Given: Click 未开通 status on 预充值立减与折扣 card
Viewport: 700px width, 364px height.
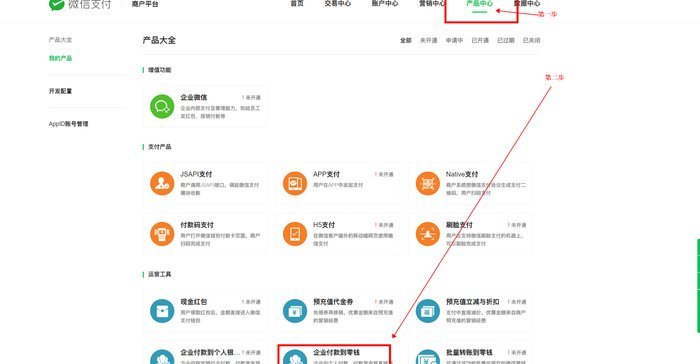Looking at the screenshot, I should [x=517, y=302].
